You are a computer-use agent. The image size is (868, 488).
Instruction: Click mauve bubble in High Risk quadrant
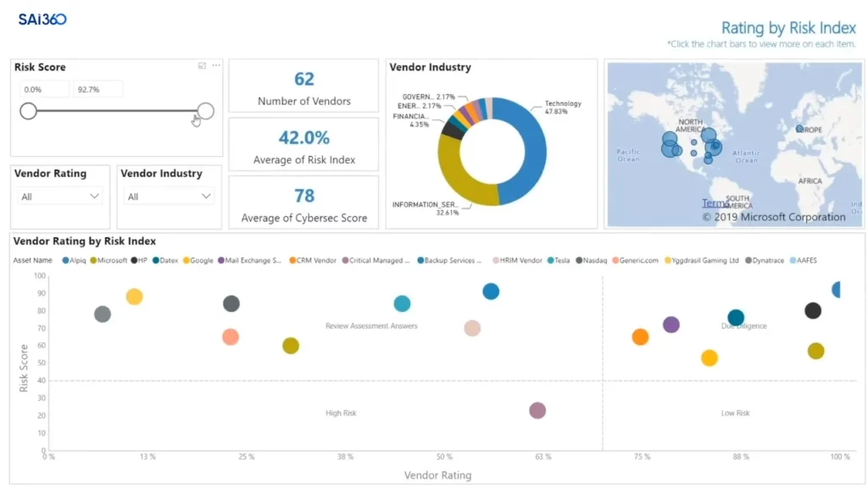click(537, 411)
